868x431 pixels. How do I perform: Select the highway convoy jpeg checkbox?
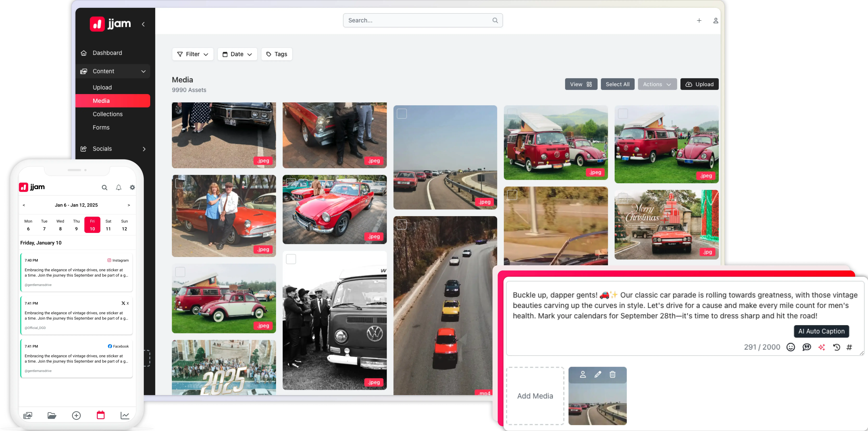pos(402,114)
